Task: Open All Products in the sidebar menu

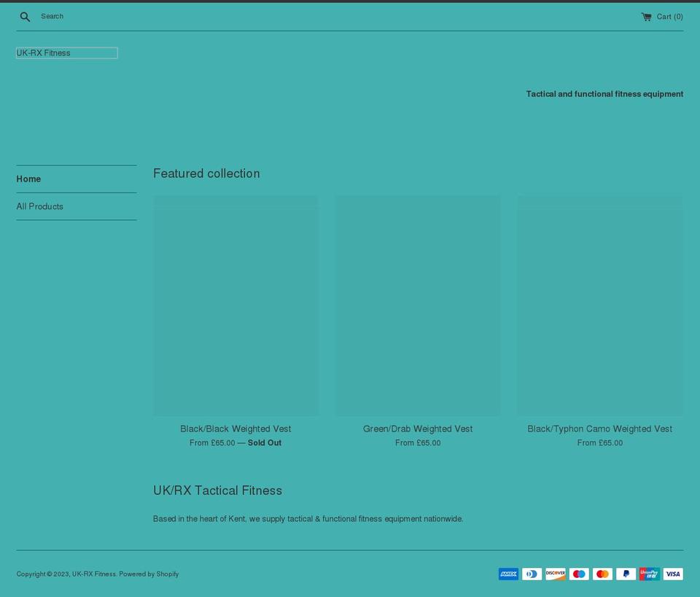Action: point(39,206)
